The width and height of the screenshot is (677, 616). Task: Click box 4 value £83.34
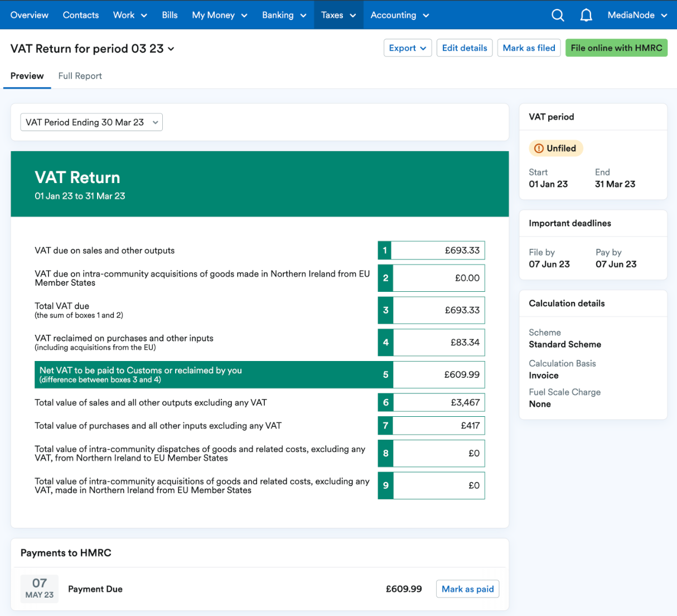point(438,343)
